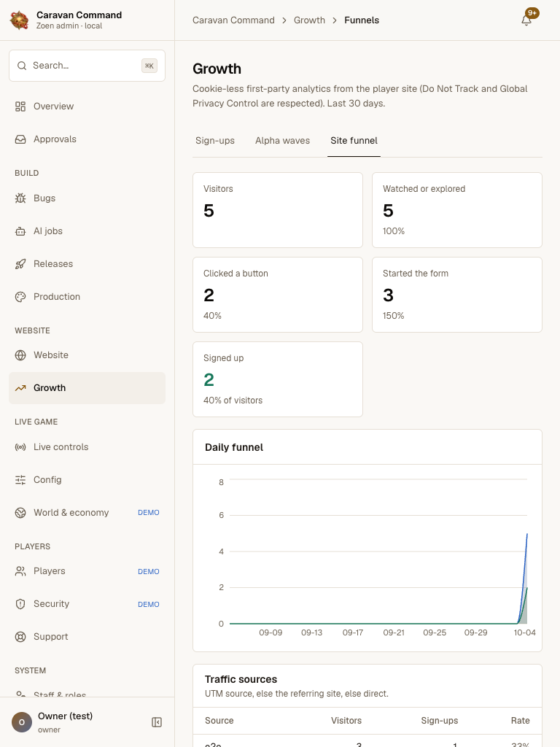The height and width of the screenshot is (747, 560).
Task: Open Security shield icon
Action: [20, 604]
